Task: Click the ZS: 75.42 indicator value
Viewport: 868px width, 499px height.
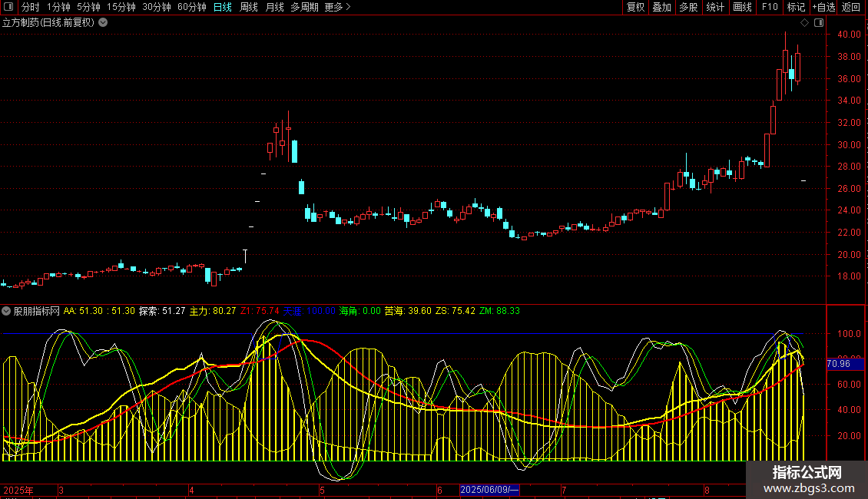Action: point(455,311)
